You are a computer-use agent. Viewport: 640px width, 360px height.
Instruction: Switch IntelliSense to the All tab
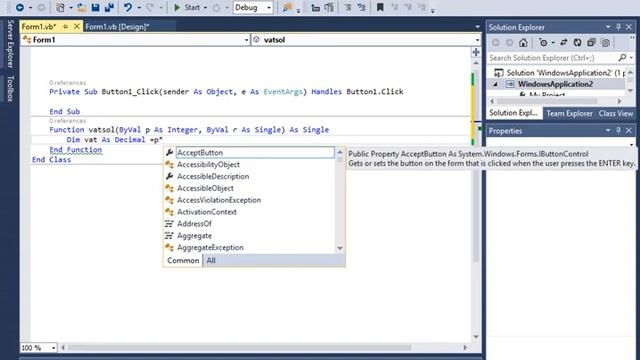211,260
